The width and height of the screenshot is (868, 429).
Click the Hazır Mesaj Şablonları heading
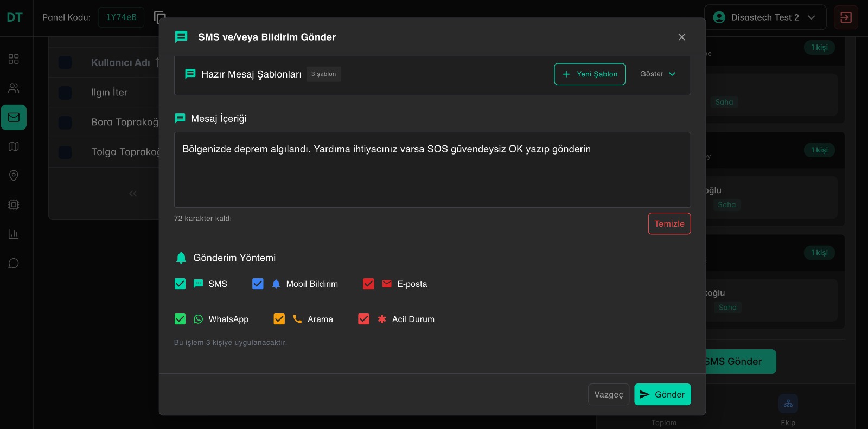coord(251,74)
